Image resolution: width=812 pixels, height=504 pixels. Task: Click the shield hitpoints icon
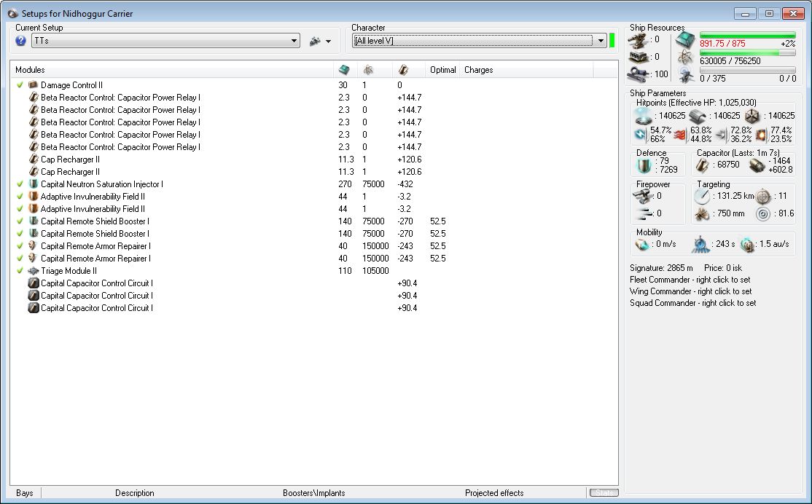(x=645, y=116)
